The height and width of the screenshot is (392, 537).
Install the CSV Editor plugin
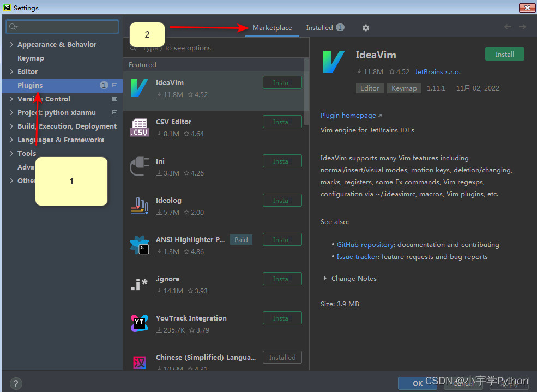pyautogui.click(x=282, y=122)
